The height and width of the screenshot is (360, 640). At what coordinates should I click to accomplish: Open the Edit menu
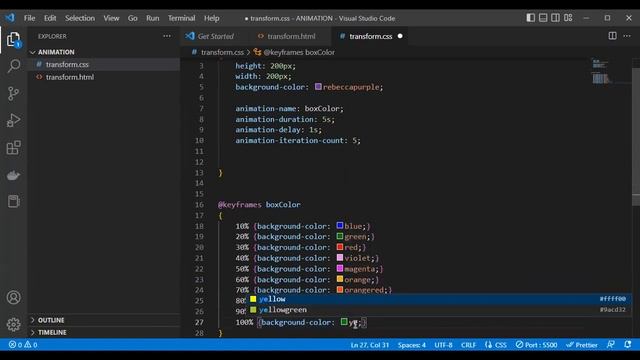(x=50, y=18)
